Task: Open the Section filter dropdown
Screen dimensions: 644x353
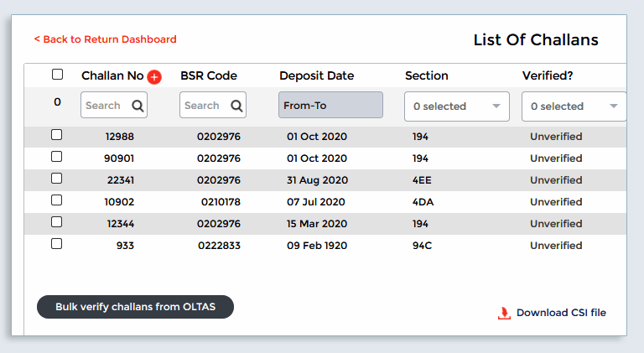Action: [x=457, y=106]
